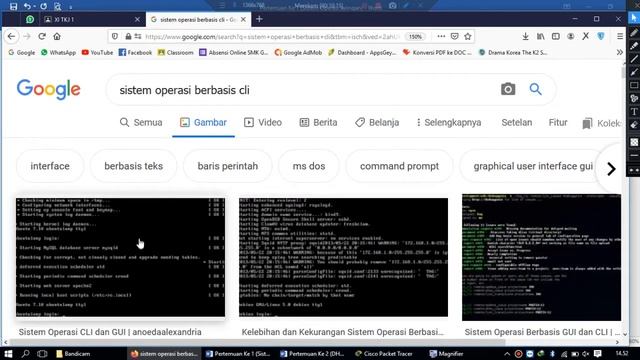The image size is (640, 360).
Task: Filter images by the interface chip
Action: pos(50,166)
